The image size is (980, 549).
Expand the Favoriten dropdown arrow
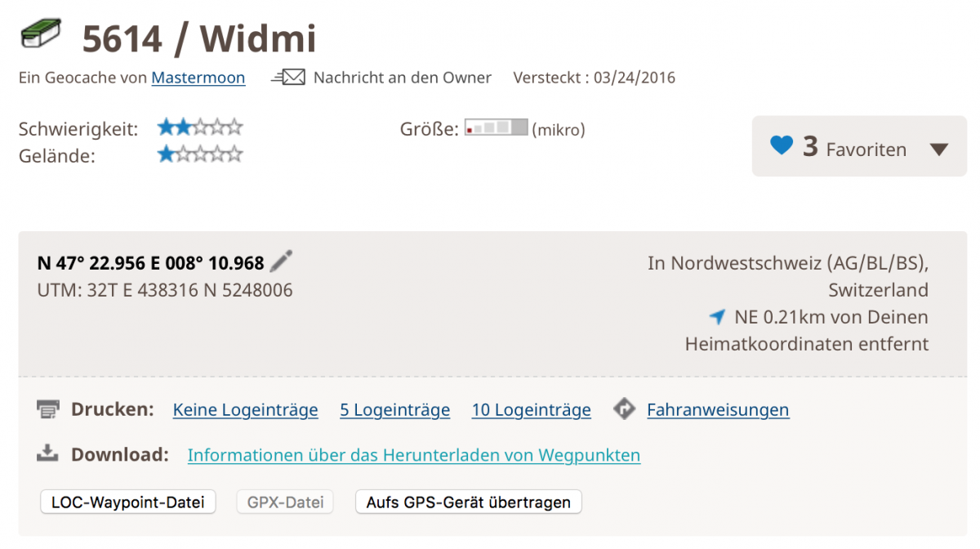(x=939, y=150)
